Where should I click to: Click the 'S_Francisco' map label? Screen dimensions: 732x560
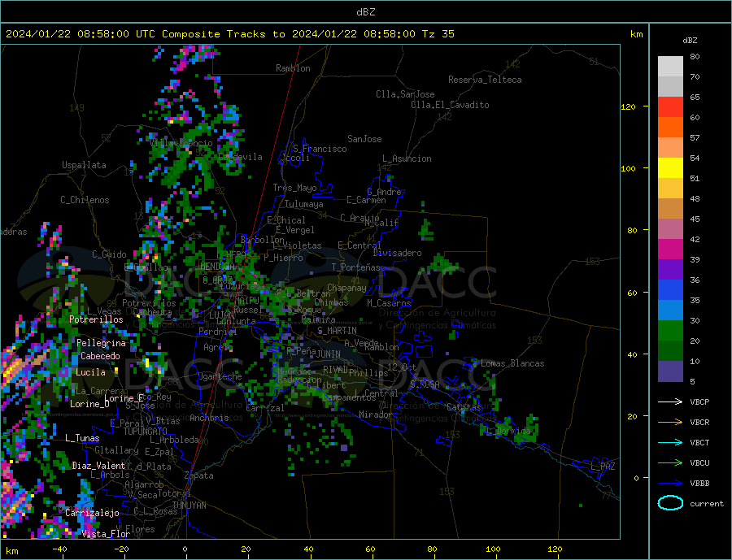(320, 149)
